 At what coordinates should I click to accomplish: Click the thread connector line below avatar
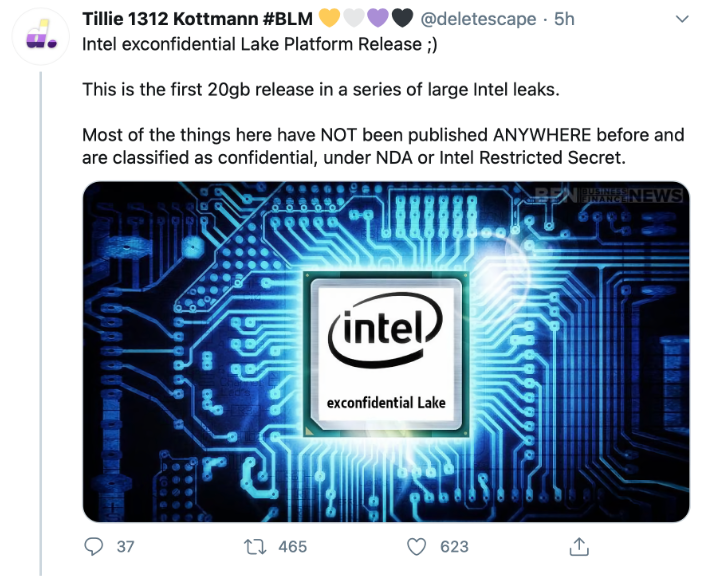pyautogui.click(x=41, y=323)
